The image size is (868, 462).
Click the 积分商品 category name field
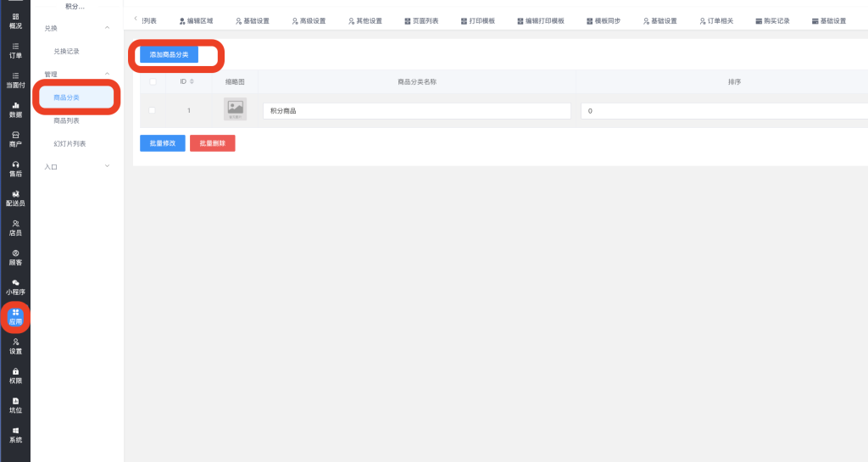(416, 111)
